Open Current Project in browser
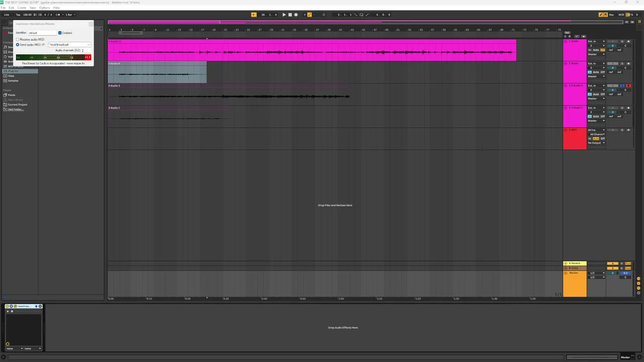644x362 pixels. pyautogui.click(x=17, y=105)
